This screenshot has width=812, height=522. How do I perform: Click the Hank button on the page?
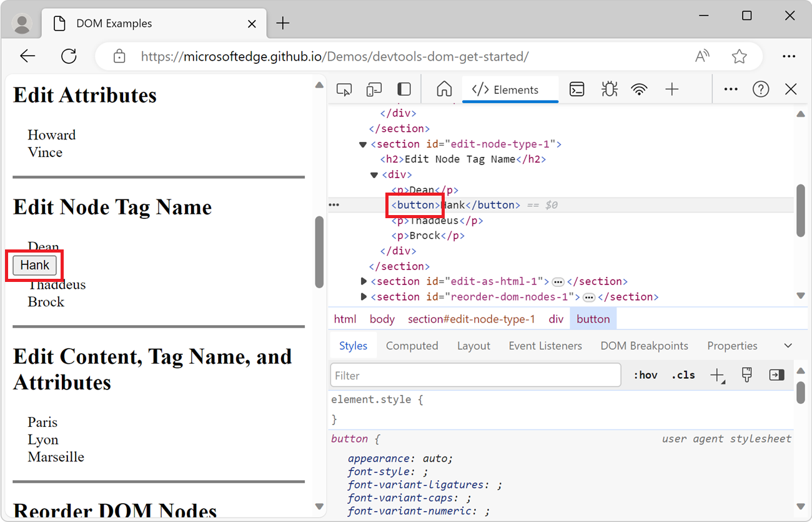pyautogui.click(x=34, y=264)
